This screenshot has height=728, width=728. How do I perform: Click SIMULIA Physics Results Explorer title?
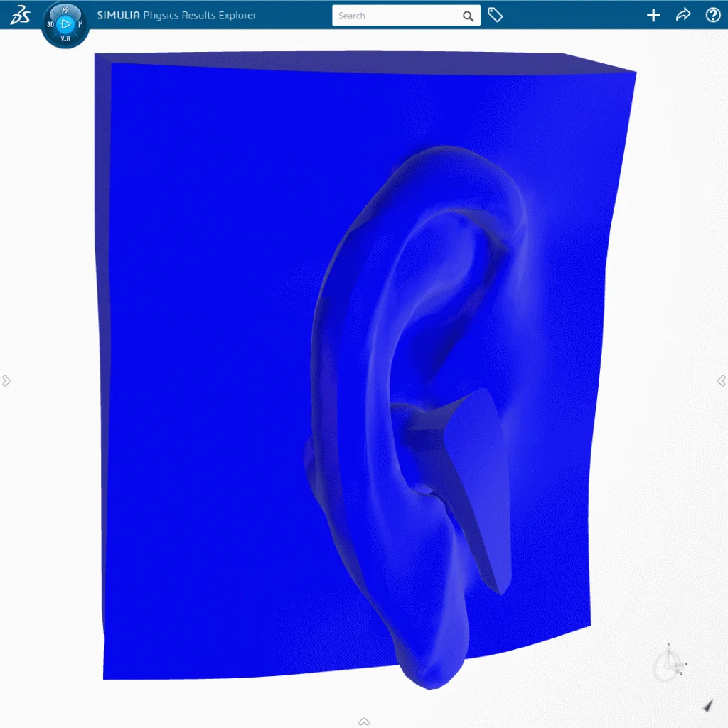[176, 16]
